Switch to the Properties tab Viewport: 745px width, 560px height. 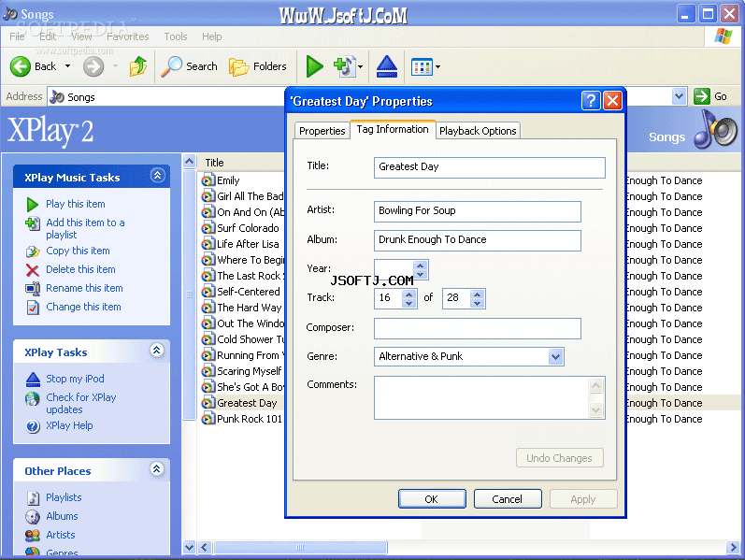pyautogui.click(x=322, y=131)
